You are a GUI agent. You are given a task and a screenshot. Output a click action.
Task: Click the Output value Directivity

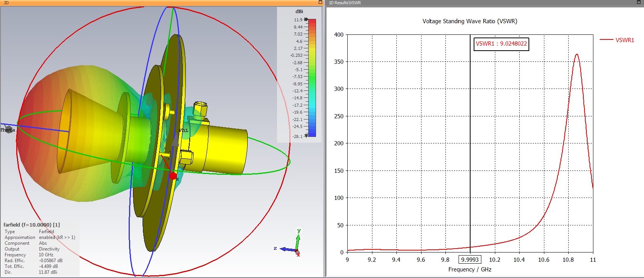(x=49, y=249)
